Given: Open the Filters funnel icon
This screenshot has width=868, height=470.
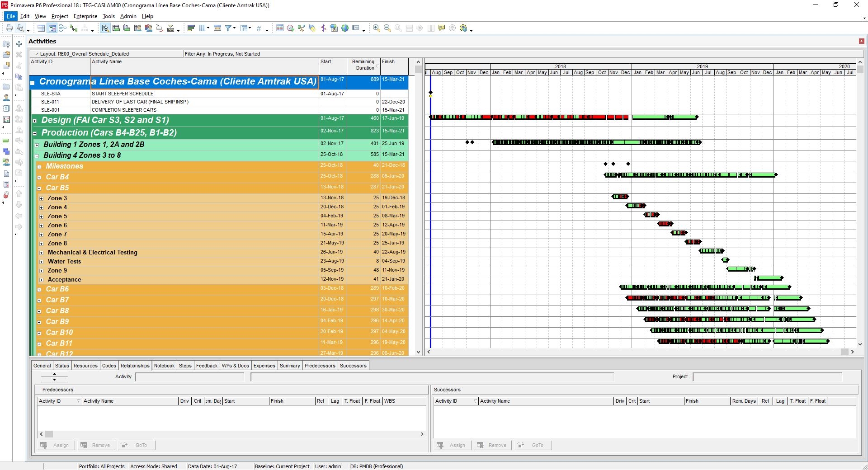Looking at the screenshot, I should click(228, 28).
